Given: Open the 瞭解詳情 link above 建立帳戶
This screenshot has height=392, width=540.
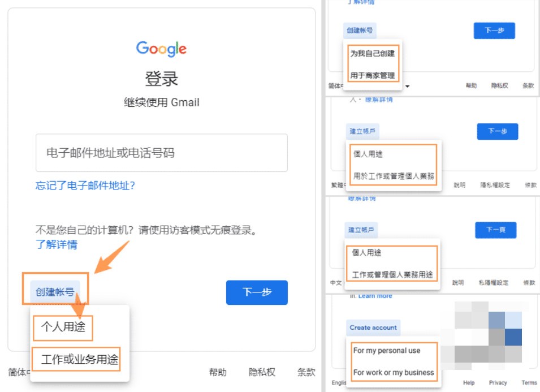Looking at the screenshot, I should click(379, 100).
